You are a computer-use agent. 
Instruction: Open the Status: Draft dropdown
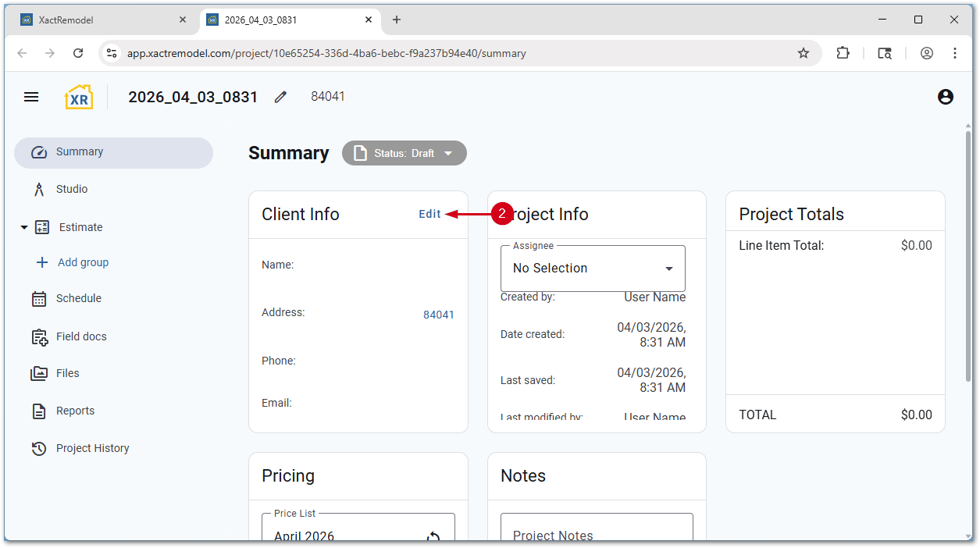click(404, 153)
